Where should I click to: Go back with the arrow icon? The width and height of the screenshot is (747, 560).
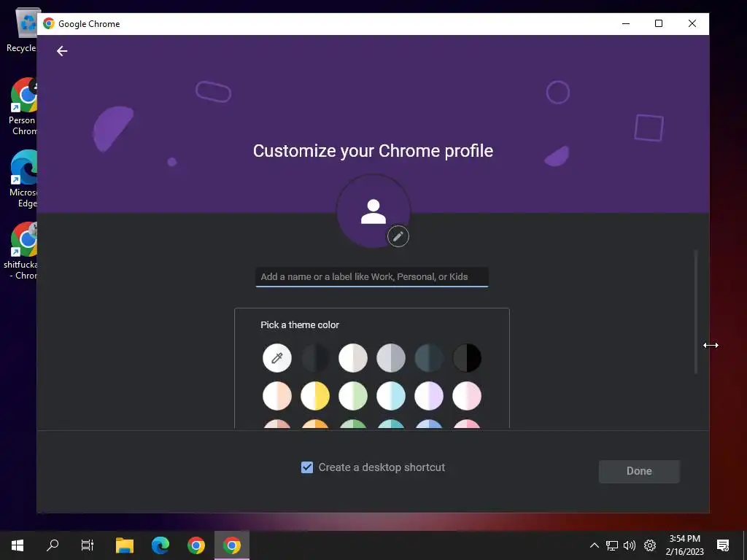62,51
